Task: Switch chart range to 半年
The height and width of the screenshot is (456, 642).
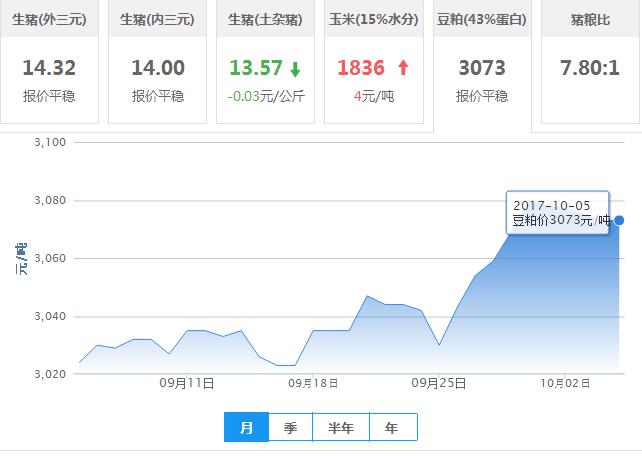Action: [x=341, y=427]
